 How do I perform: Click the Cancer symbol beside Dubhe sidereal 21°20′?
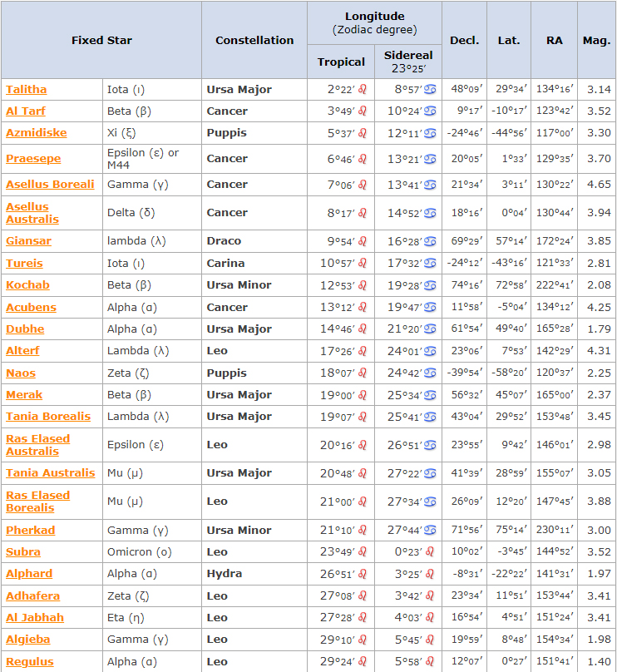430,329
